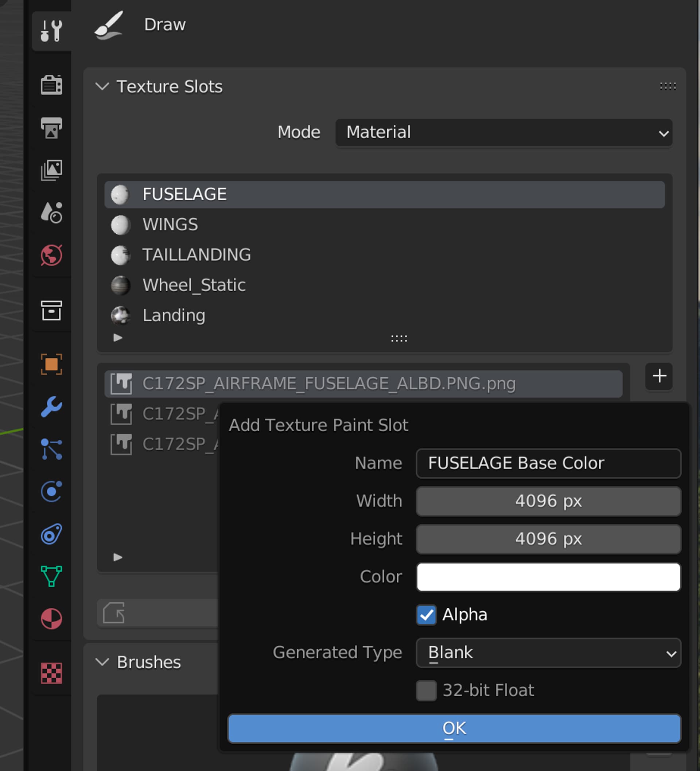The width and height of the screenshot is (700, 771).
Task: Open the View Layer properties tab
Action: coord(51,170)
